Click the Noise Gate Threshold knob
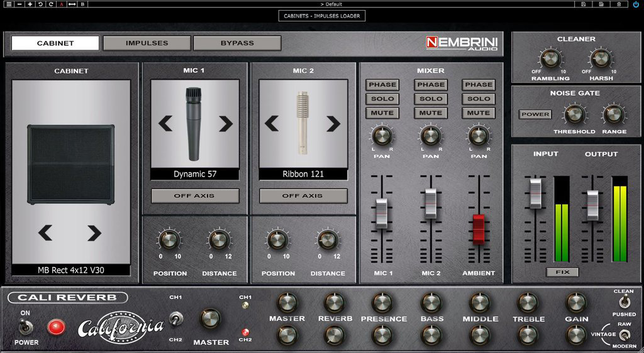This screenshot has width=644, height=353. tap(575, 114)
